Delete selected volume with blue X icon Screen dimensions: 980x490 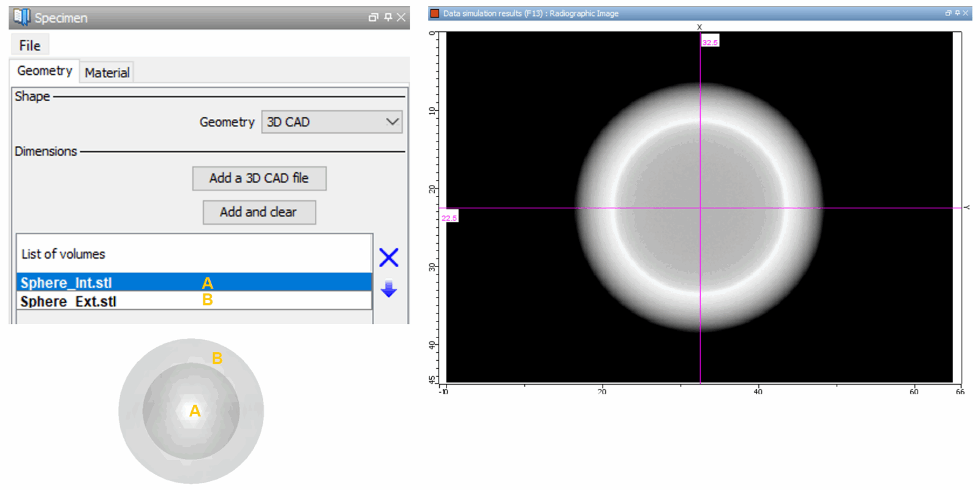click(x=388, y=258)
